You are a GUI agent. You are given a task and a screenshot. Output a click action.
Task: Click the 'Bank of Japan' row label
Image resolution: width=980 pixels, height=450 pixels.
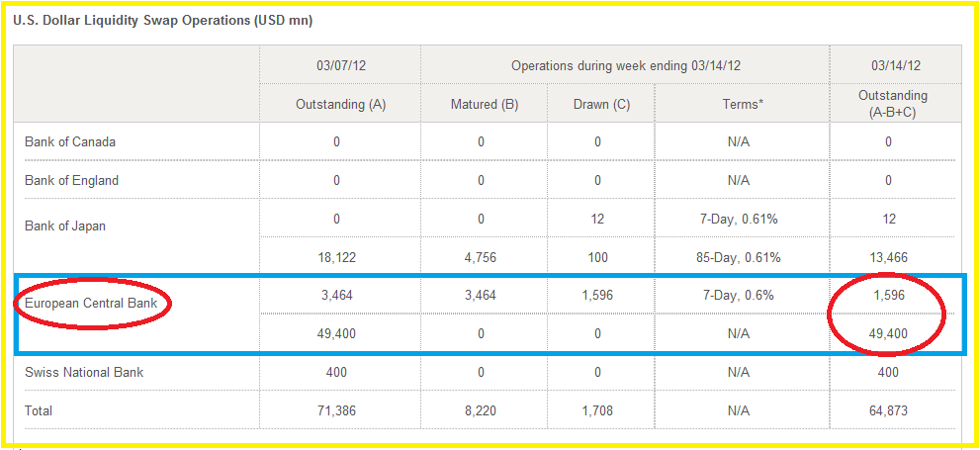(65, 226)
